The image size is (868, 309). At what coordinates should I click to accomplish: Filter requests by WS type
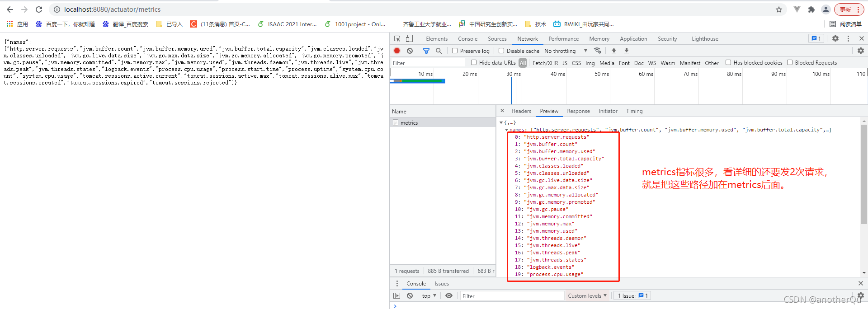(x=652, y=63)
